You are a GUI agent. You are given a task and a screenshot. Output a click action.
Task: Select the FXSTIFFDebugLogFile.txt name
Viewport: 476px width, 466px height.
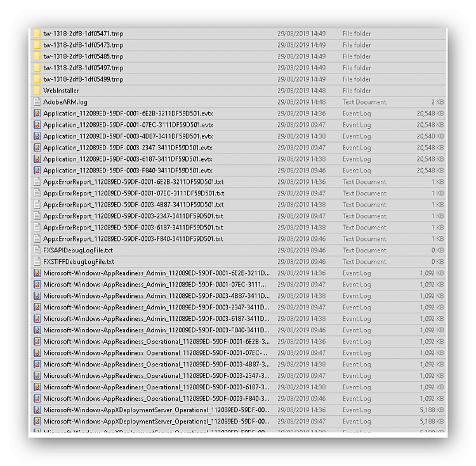pyautogui.click(x=79, y=262)
